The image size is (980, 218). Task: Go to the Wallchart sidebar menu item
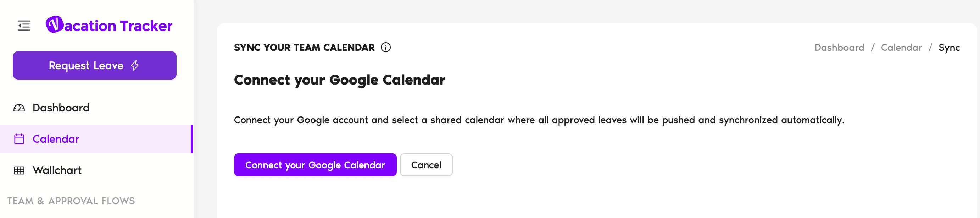tap(57, 170)
